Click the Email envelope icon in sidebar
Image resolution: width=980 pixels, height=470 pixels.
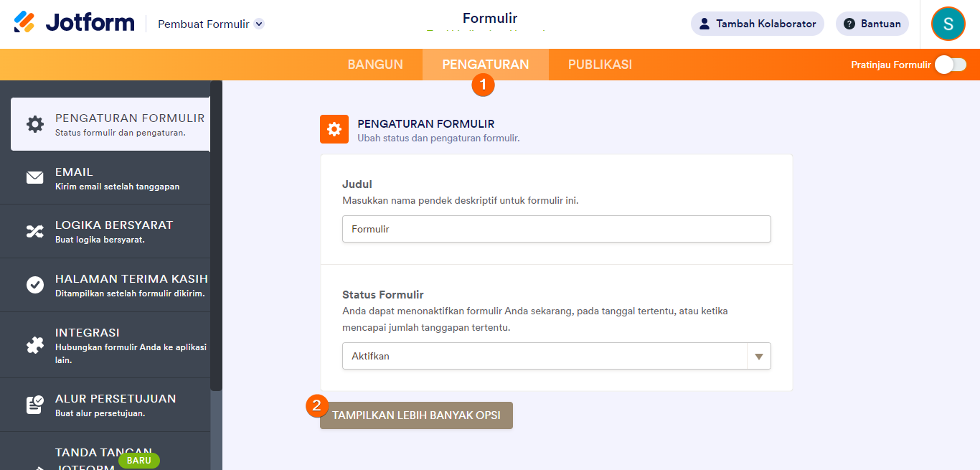(x=35, y=178)
